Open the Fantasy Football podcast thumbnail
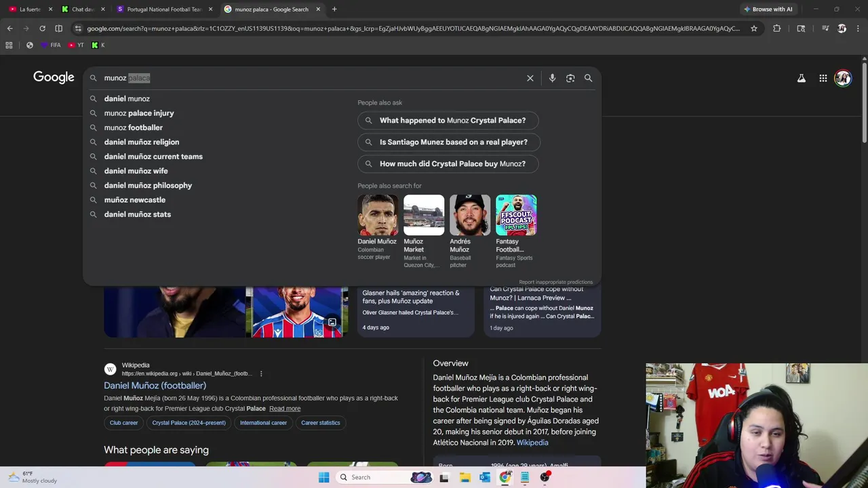 click(516, 215)
